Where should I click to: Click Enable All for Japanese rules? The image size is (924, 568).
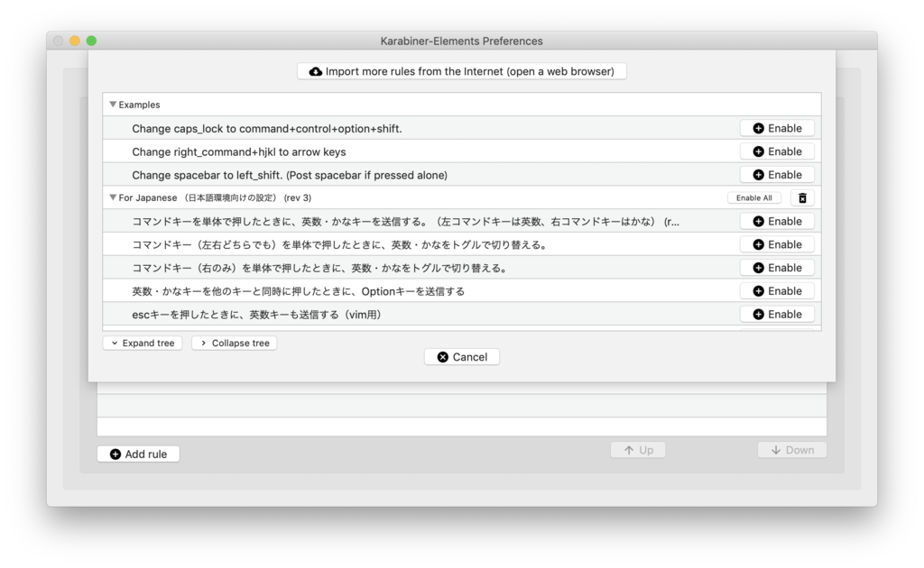753,197
